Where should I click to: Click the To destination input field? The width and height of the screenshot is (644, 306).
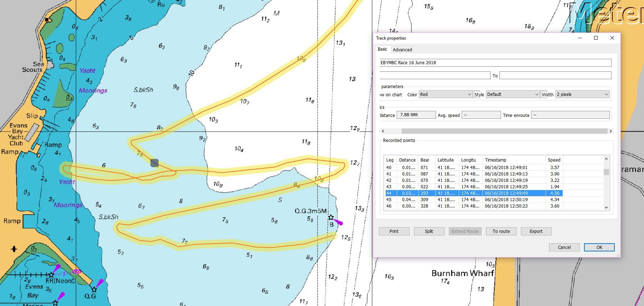tap(556, 75)
